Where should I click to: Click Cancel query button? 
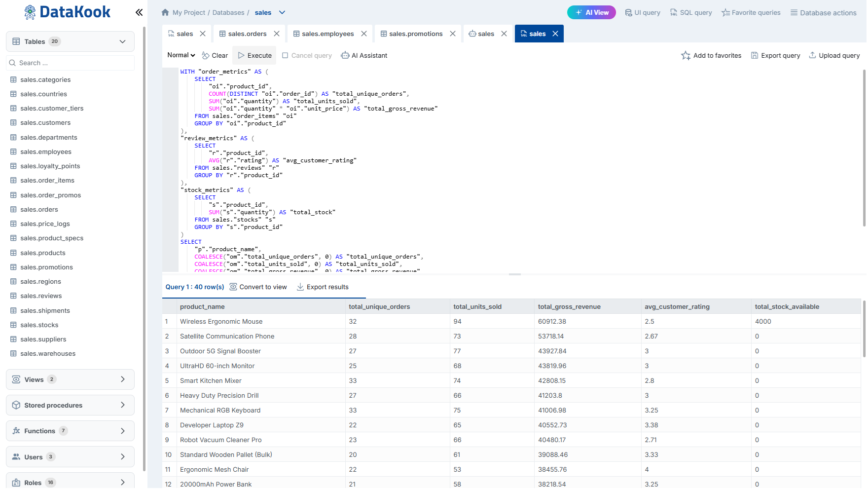pyautogui.click(x=307, y=55)
